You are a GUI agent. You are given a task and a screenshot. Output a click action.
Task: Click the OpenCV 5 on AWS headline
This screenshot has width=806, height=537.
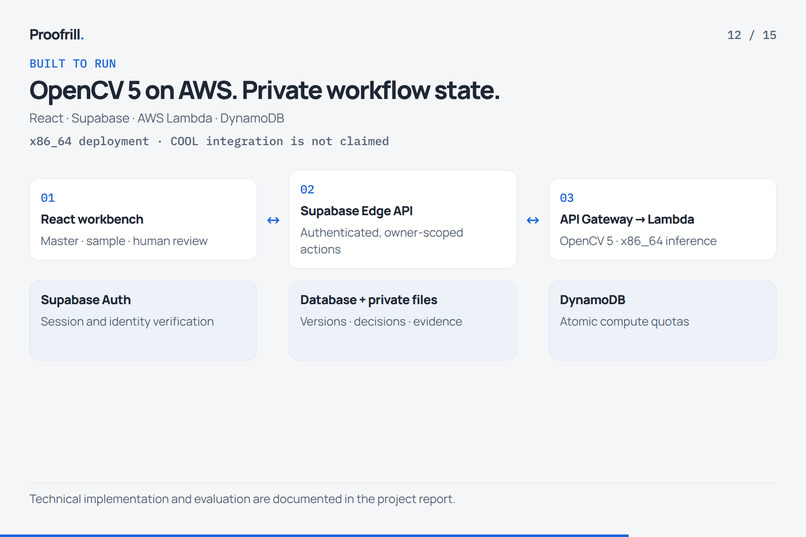click(264, 90)
